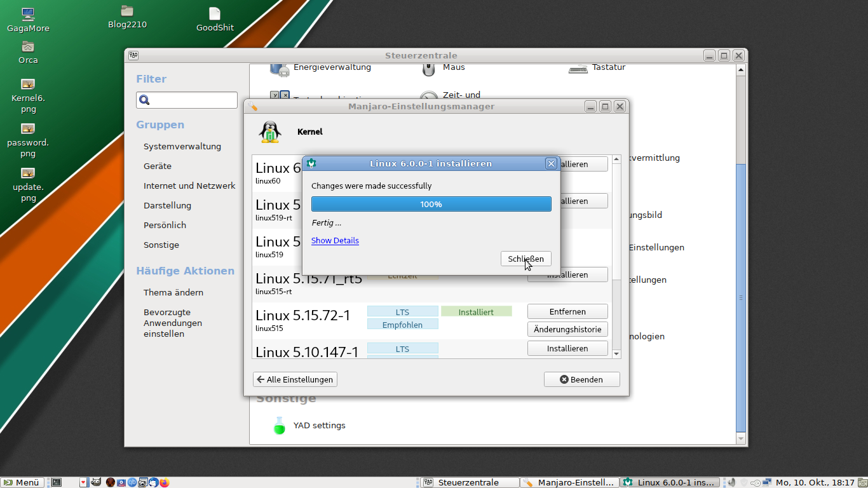Click YAD settings entry text
868x488 pixels.
point(319,425)
